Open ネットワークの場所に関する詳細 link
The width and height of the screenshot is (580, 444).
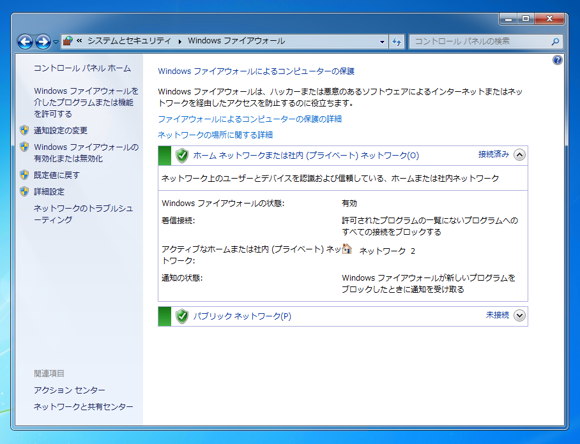click(215, 135)
